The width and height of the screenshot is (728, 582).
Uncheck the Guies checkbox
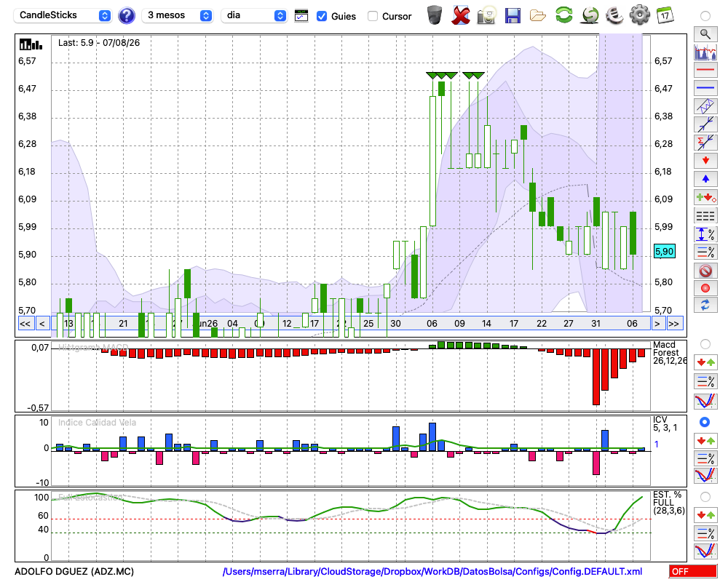click(x=321, y=16)
